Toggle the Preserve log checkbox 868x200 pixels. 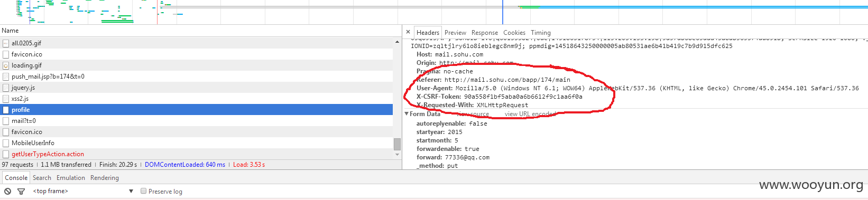point(143,191)
